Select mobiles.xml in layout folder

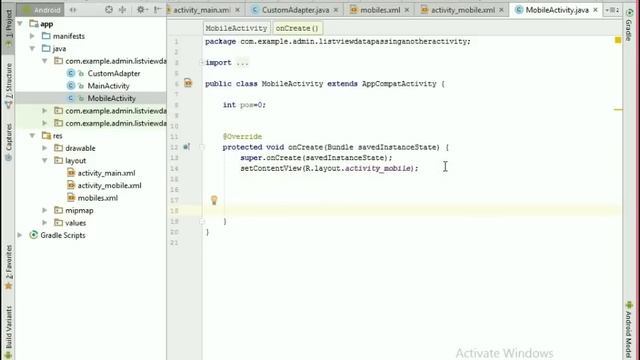[98, 198]
